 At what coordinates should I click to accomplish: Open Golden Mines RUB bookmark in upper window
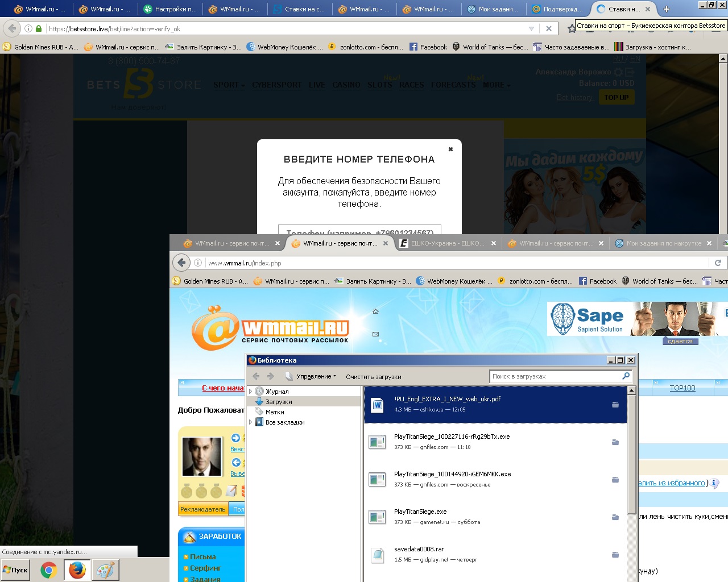click(x=41, y=47)
